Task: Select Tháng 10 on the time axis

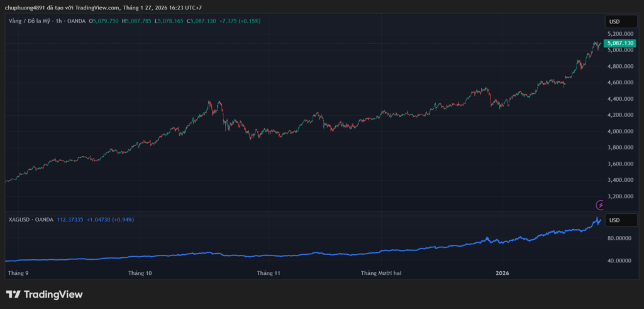Action: 140,273
